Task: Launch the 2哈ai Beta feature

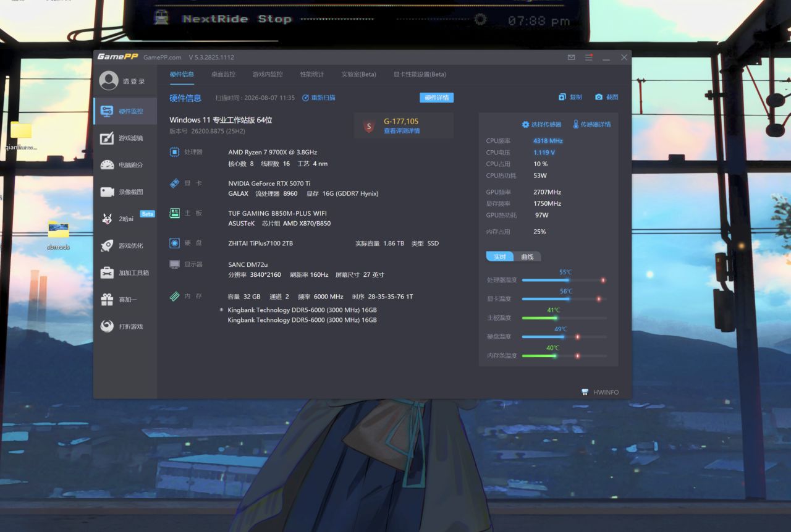Action: tap(125, 219)
